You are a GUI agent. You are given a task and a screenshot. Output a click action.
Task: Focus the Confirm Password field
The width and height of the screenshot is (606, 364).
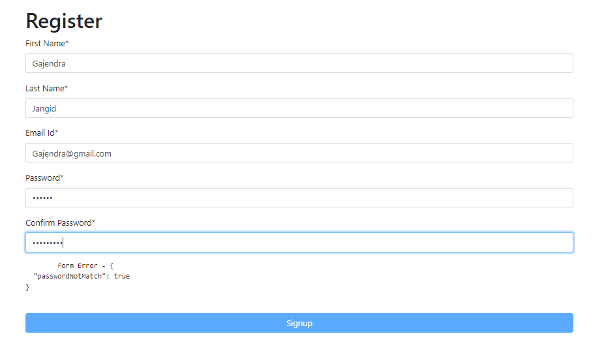point(299,243)
